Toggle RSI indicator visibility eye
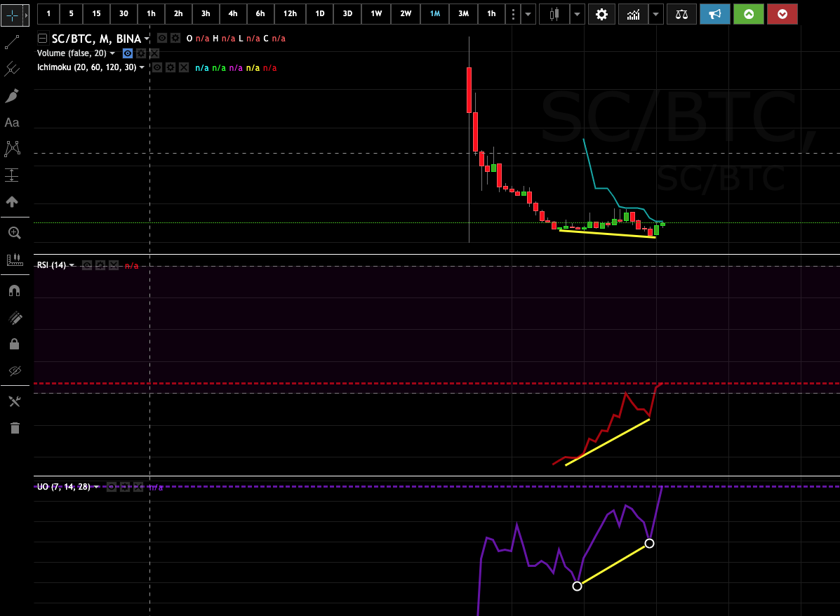 click(x=87, y=265)
